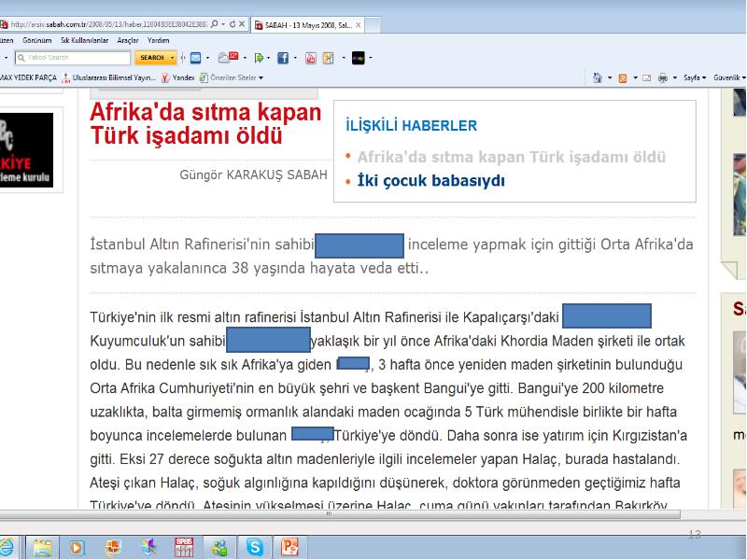
Task: Click the eBay toolbar icon
Action: point(359,58)
